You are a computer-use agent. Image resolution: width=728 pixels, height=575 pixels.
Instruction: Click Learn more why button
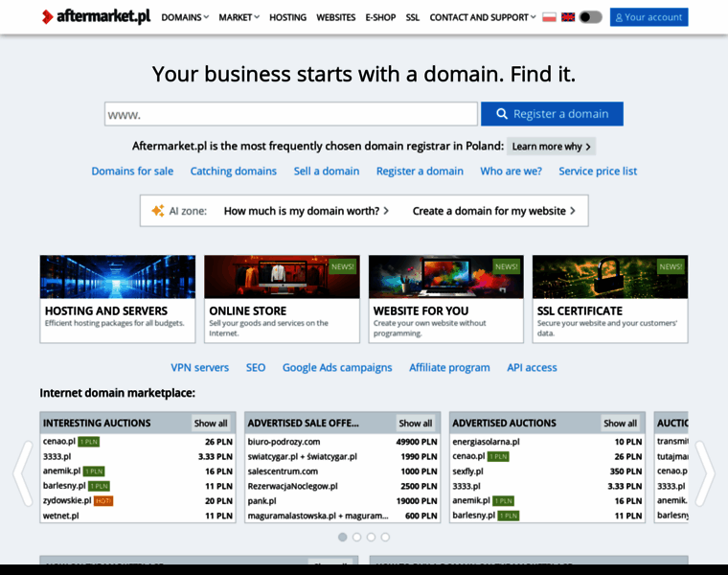coord(551,147)
